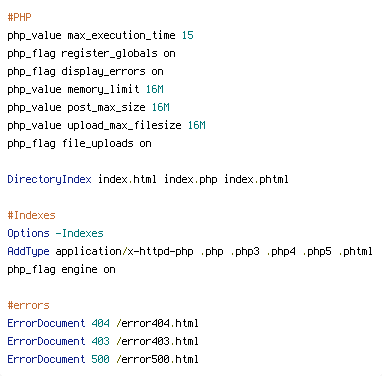Select the -Indexes option value

point(79,233)
